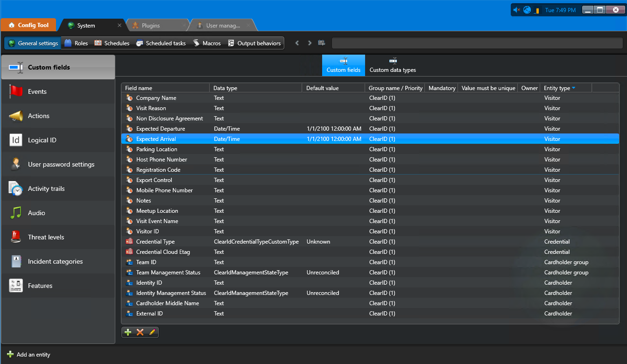Open the Macros view
627x364 pixels.
[207, 42]
